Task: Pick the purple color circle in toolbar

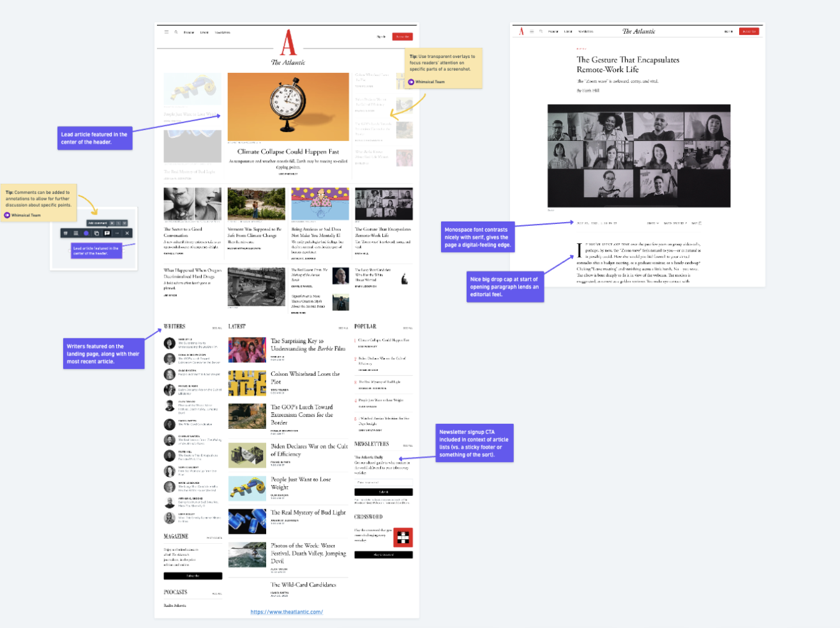Action: coord(86,234)
